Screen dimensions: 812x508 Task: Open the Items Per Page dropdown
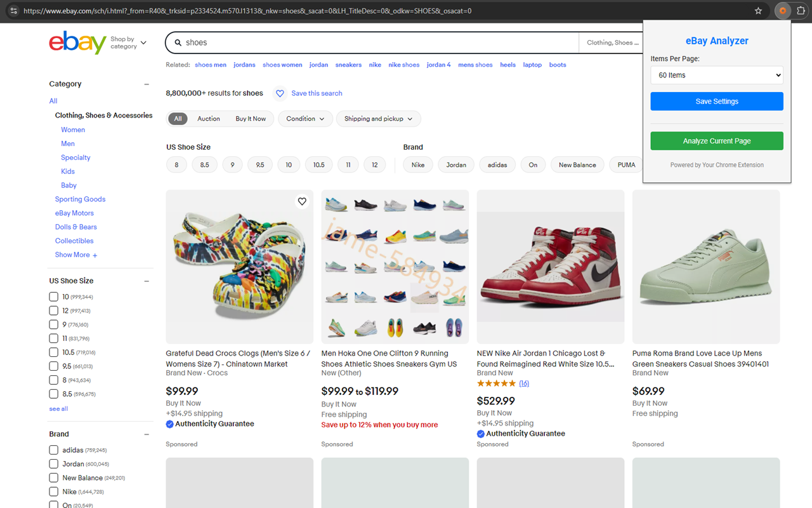(717, 75)
